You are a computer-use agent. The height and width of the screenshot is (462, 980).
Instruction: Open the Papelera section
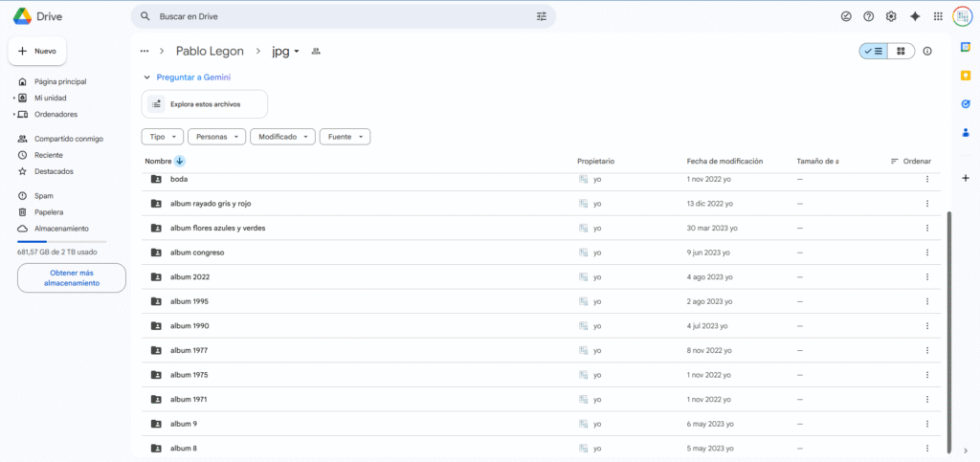(49, 212)
